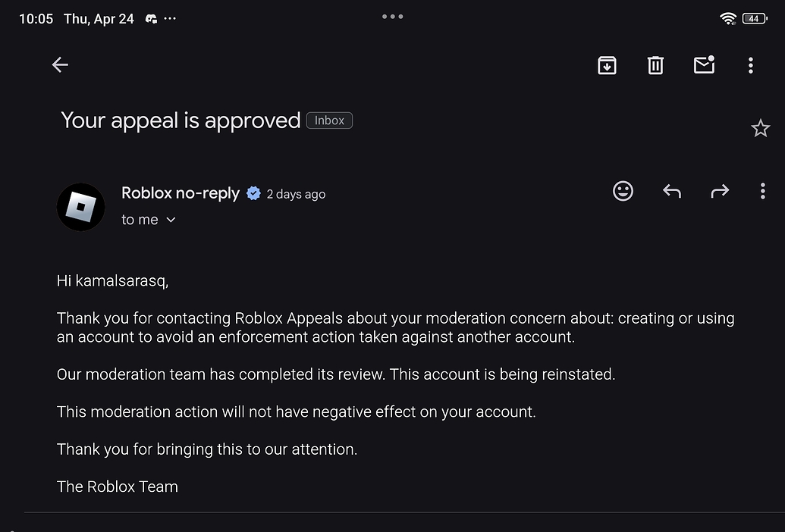The width and height of the screenshot is (785, 532).
Task: Open the top-right overflow menu
Action: pyautogui.click(x=750, y=65)
